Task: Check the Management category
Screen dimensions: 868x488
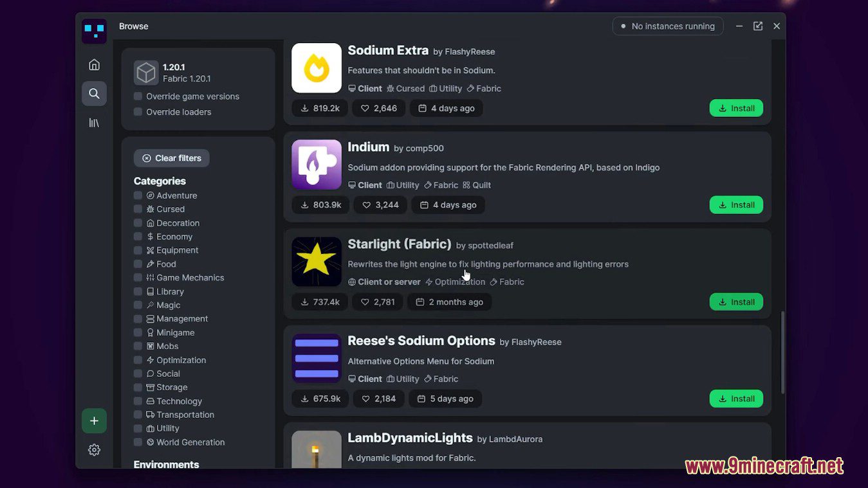Action: pos(138,319)
